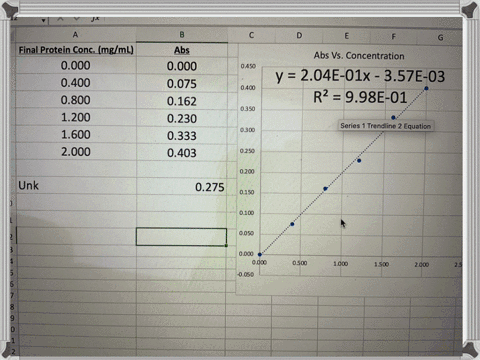Image resolution: width=480 pixels, height=360 pixels.
Task: Select the 0.333 absorbance cell
Action: (182, 136)
